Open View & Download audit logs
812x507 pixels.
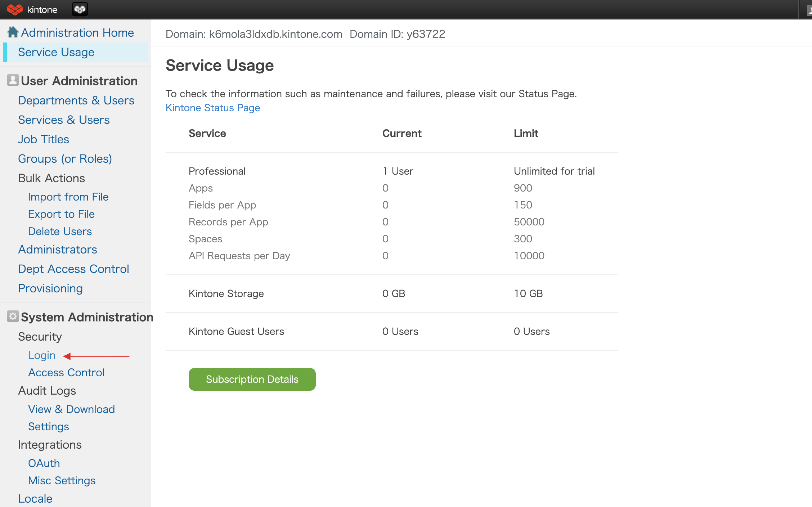(71, 409)
